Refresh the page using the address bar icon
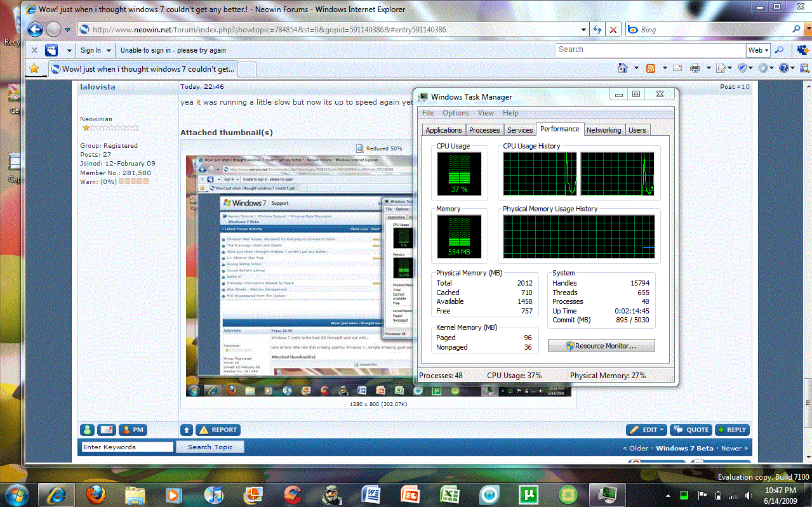 click(x=597, y=29)
